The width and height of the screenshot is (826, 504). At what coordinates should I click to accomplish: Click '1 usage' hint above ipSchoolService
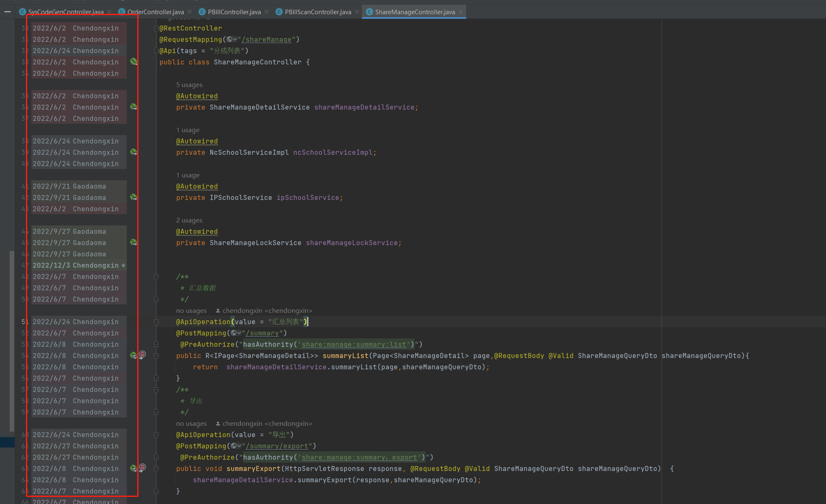coord(188,175)
